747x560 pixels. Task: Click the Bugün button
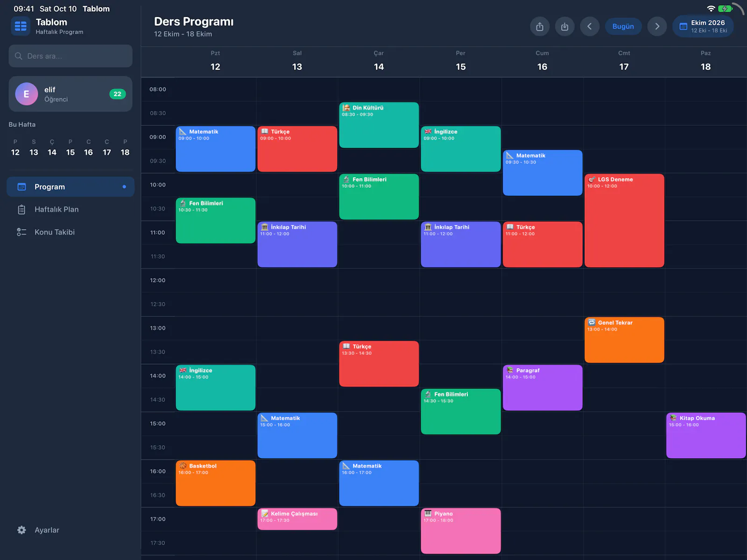[623, 26]
